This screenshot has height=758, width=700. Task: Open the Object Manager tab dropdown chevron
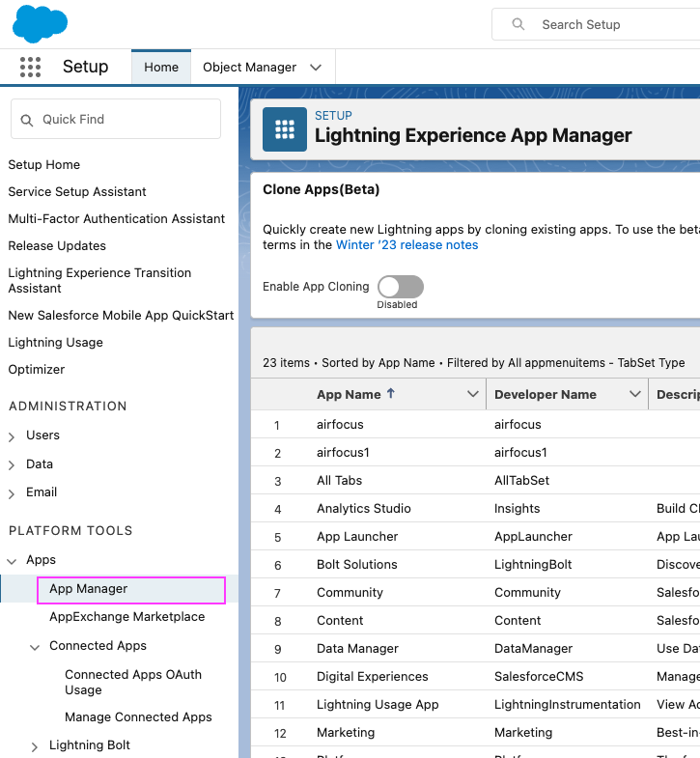(316, 68)
